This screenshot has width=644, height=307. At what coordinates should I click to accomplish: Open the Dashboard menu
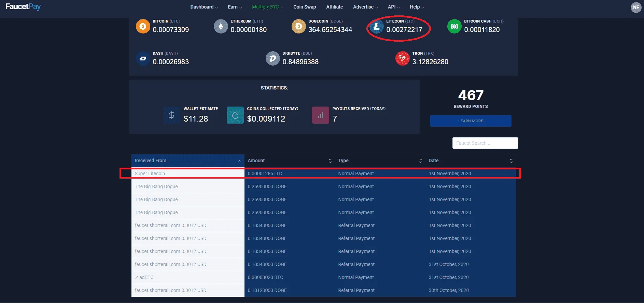pyautogui.click(x=204, y=7)
